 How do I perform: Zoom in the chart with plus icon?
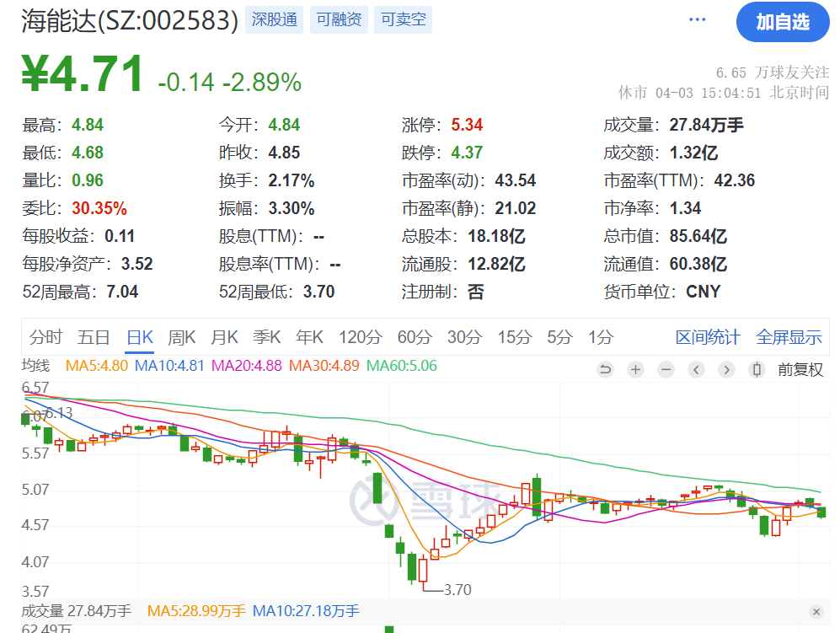635,369
